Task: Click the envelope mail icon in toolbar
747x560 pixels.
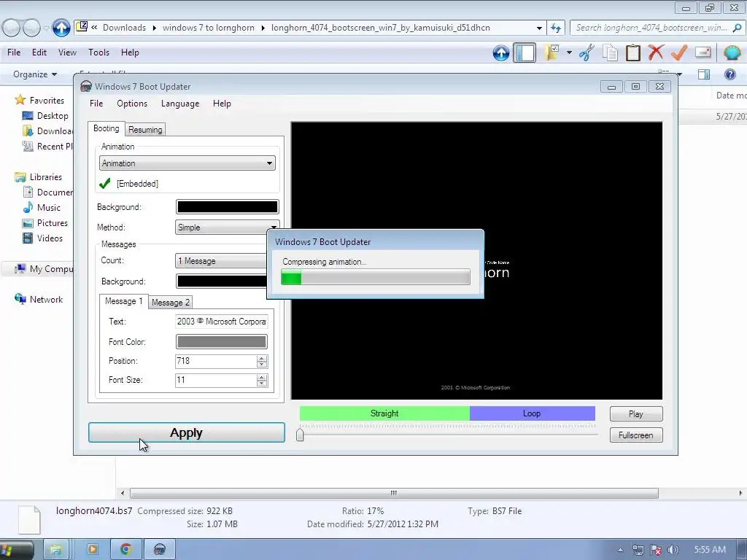Action: pos(703,52)
